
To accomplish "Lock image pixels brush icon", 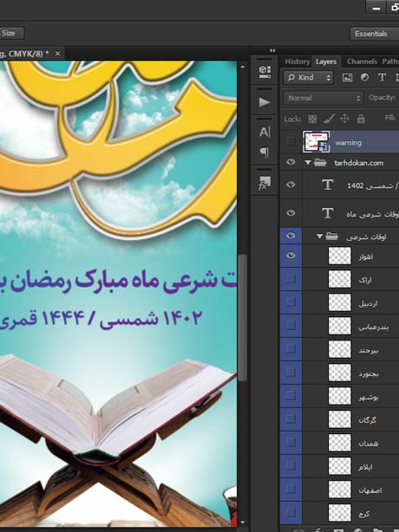I will (329, 119).
